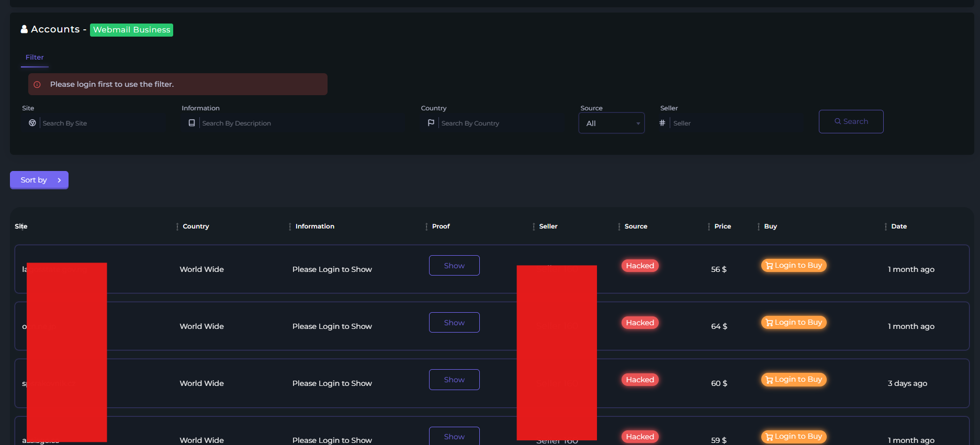Click the Price column header label
Viewport: 980px width, 445px height.
pyautogui.click(x=723, y=226)
